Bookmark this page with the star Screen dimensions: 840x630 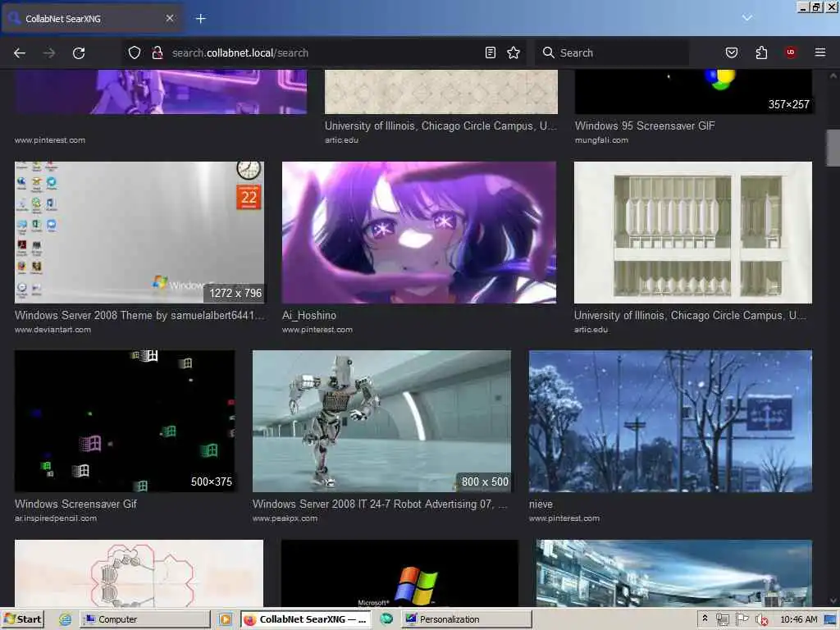pos(514,52)
